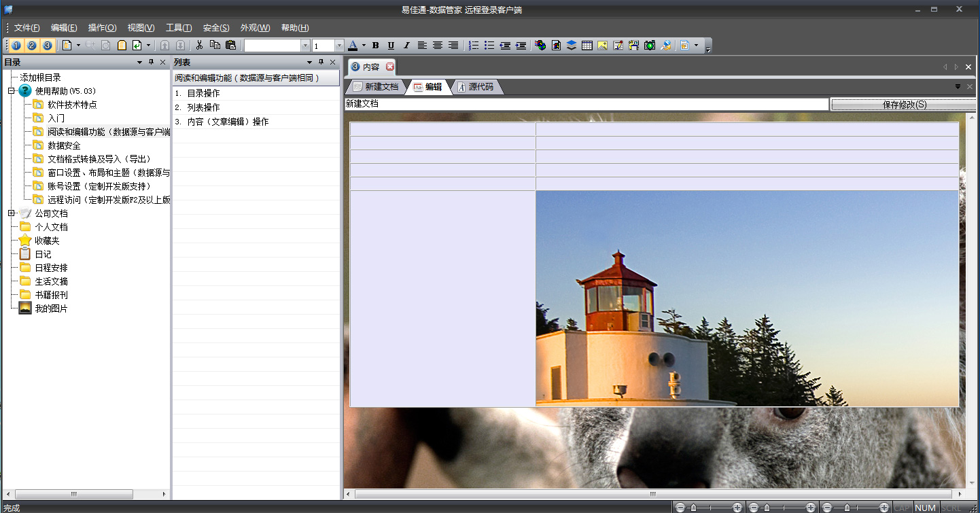Click the leftmost zoom slider's plus button

click(737, 508)
